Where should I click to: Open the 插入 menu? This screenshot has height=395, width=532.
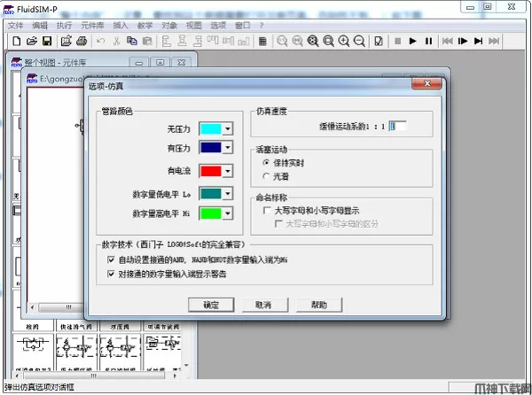[x=121, y=26]
